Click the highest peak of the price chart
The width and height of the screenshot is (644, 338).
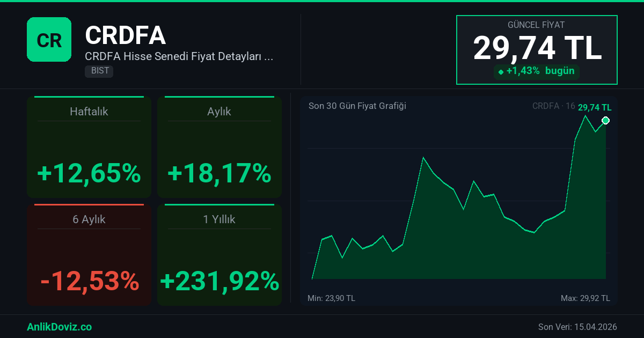(585, 116)
